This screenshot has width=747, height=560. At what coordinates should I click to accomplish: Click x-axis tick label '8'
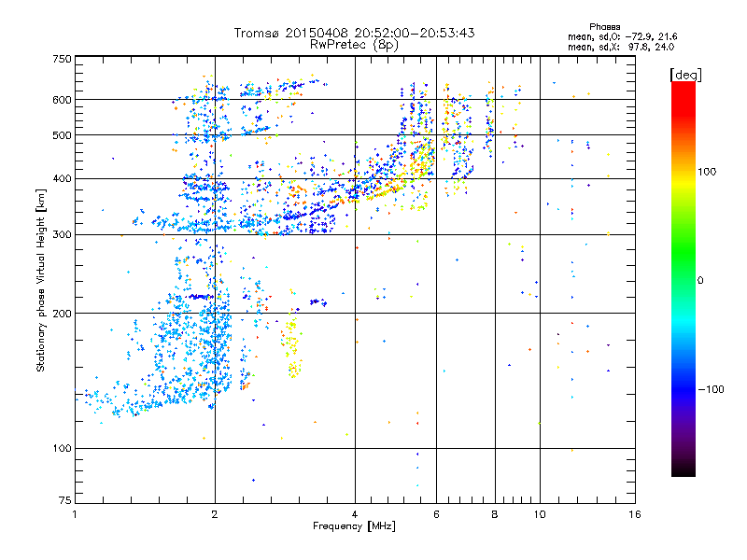(495, 514)
